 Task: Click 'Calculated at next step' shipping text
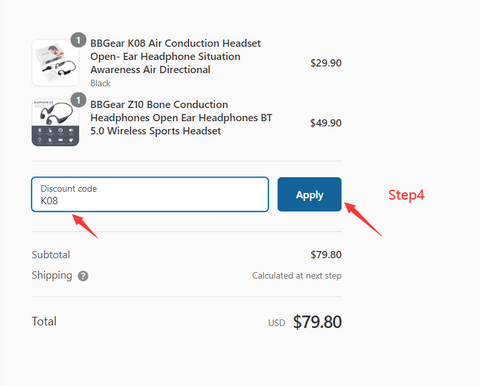297,276
